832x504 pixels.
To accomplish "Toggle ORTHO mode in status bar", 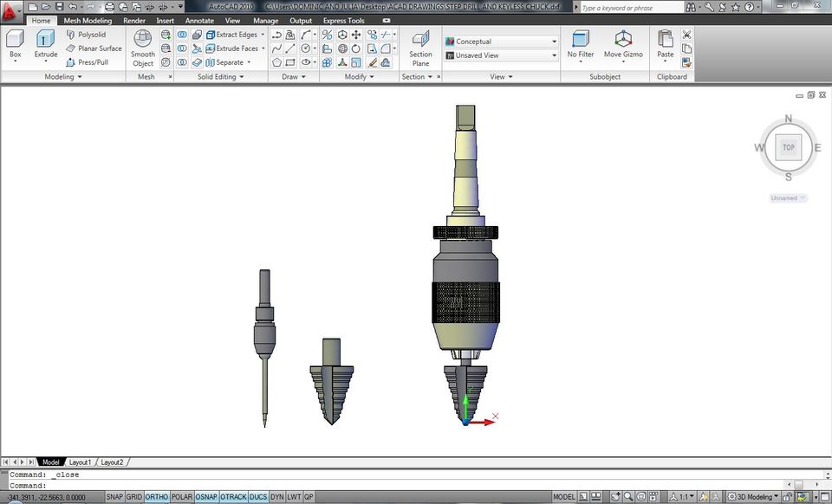I will [157, 496].
